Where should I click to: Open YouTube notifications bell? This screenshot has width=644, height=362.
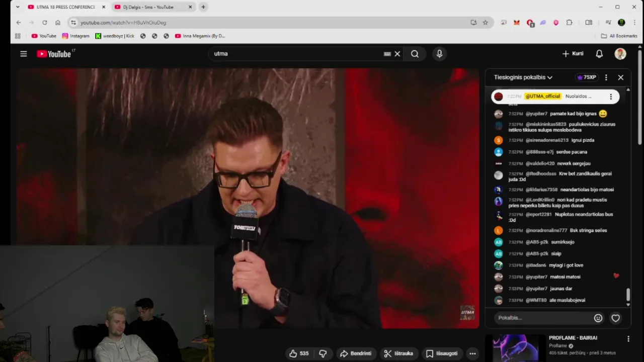[x=599, y=54]
